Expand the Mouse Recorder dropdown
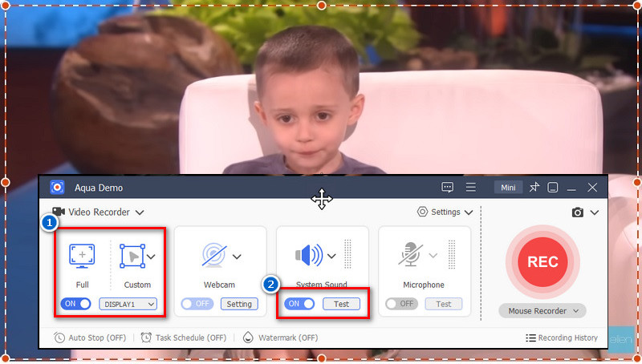Image resolution: width=642 pixels, height=364 pixels. (x=542, y=310)
